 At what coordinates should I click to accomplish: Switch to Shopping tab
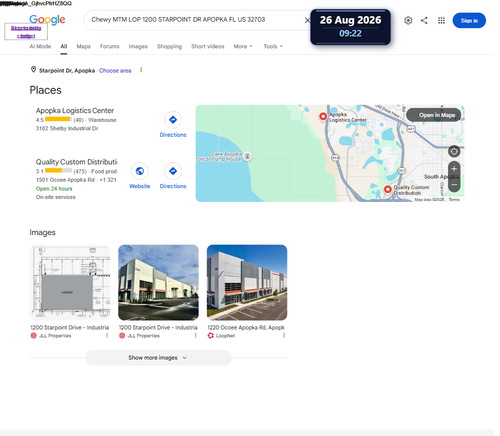(169, 46)
